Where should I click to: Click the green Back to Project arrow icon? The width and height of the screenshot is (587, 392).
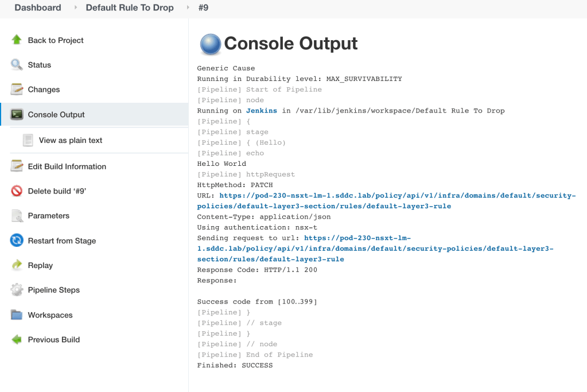tap(17, 40)
